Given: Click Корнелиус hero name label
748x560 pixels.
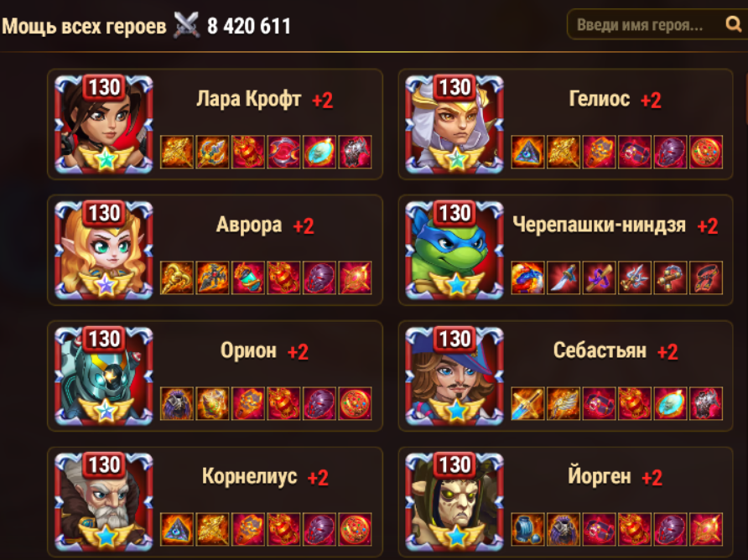Looking at the screenshot, I should point(250,476).
